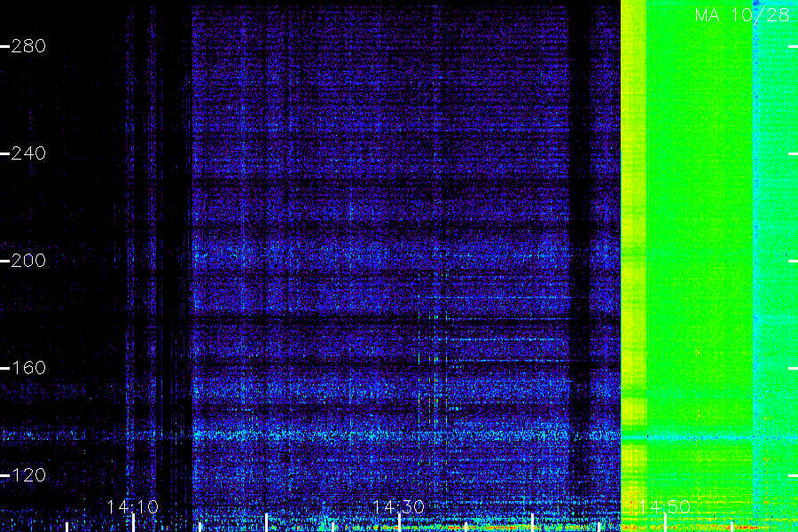Click the 280 frequency axis label
Viewport: 798px width, 532px height.
(x=28, y=46)
